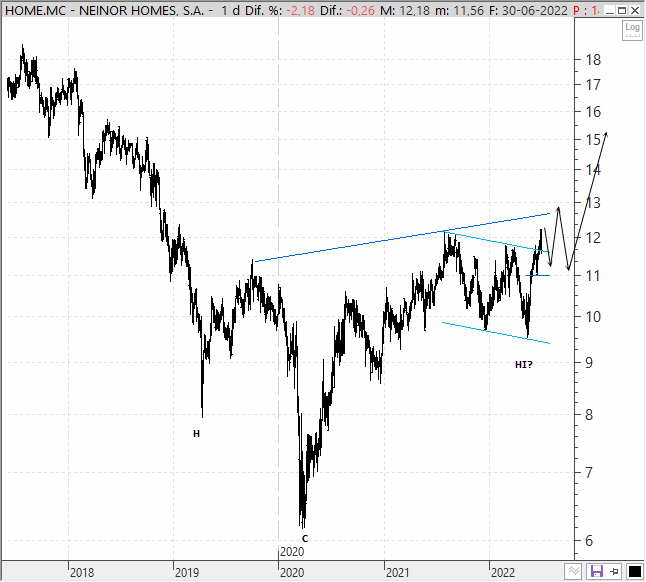Viewport: 646px width, 582px height.
Task: Click the pushpin icon
Action: click(615, 571)
